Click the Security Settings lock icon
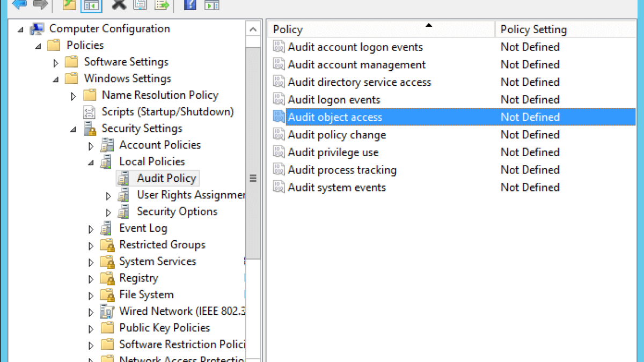This screenshot has width=644, height=362. [x=89, y=129]
